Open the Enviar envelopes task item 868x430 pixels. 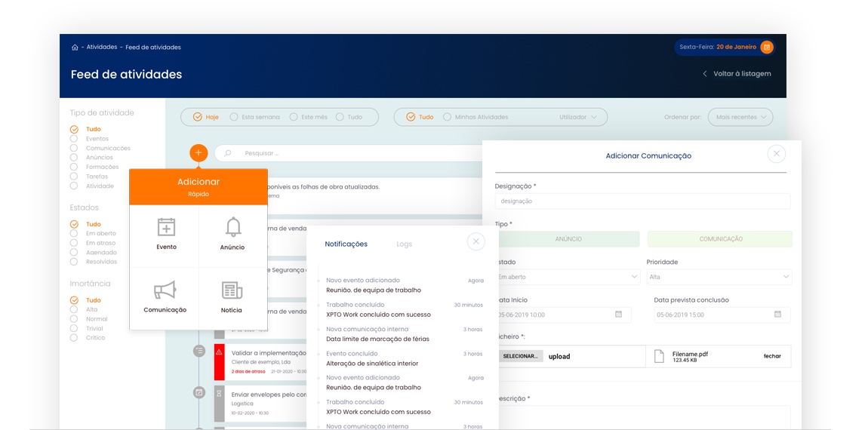click(260, 404)
